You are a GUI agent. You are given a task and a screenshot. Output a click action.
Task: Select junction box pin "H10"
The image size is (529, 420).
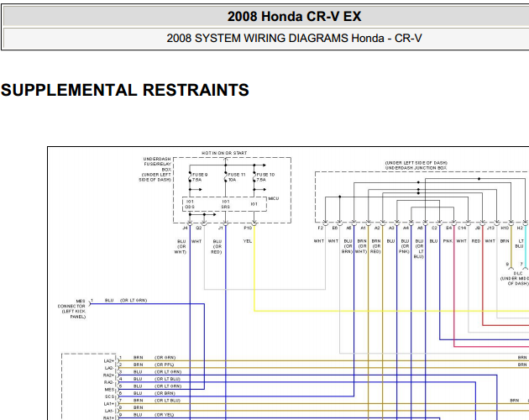(505, 228)
